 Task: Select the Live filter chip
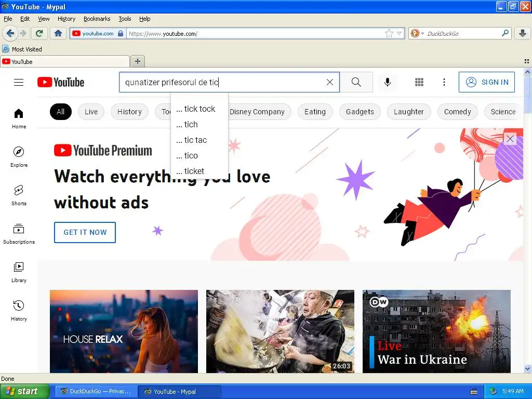pyautogui.click(x=91, y=112)
